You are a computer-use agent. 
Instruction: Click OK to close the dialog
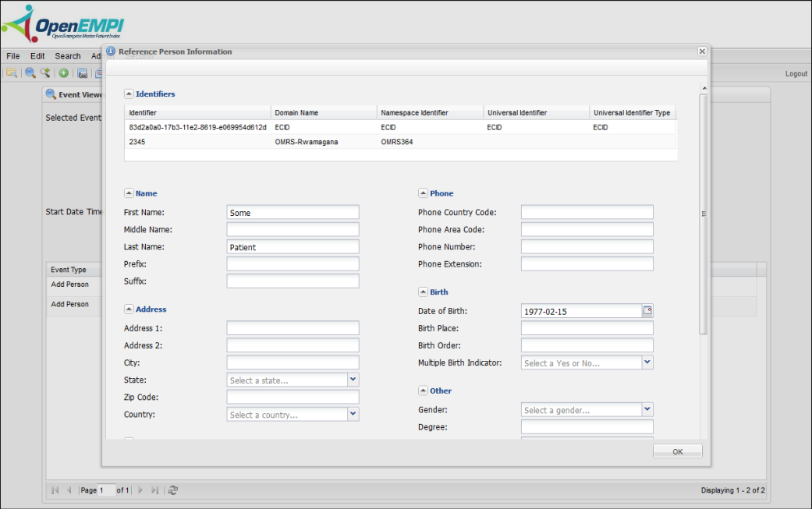[677, 451]
